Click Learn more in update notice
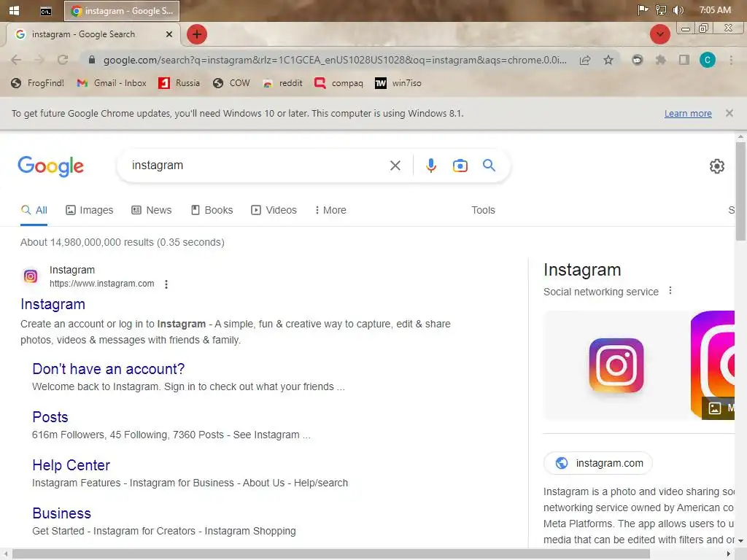This screenshot has height=560, width=747. click(688, 113)
